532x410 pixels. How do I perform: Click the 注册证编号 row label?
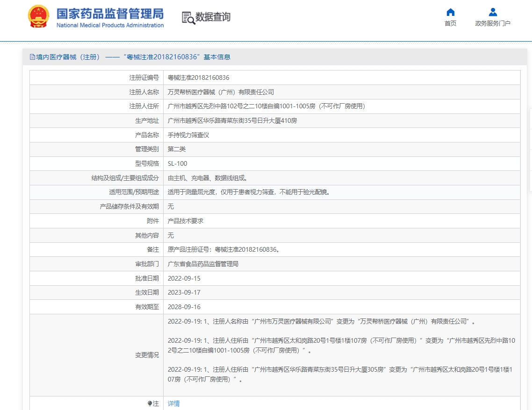(x=144, y=78)
